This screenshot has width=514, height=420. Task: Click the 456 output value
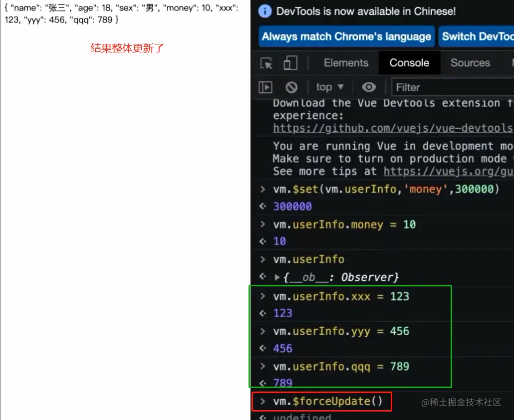coord(282,348)
